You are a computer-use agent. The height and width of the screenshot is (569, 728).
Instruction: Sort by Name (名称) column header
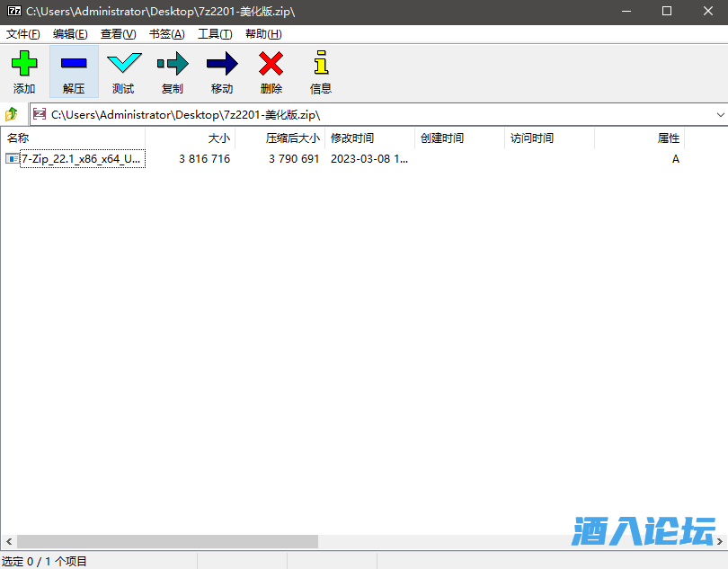coord(72,138)
